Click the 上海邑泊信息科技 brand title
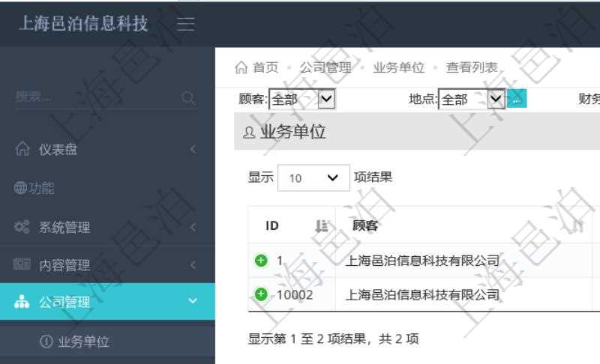600x364 pixels. click(83, 24)
